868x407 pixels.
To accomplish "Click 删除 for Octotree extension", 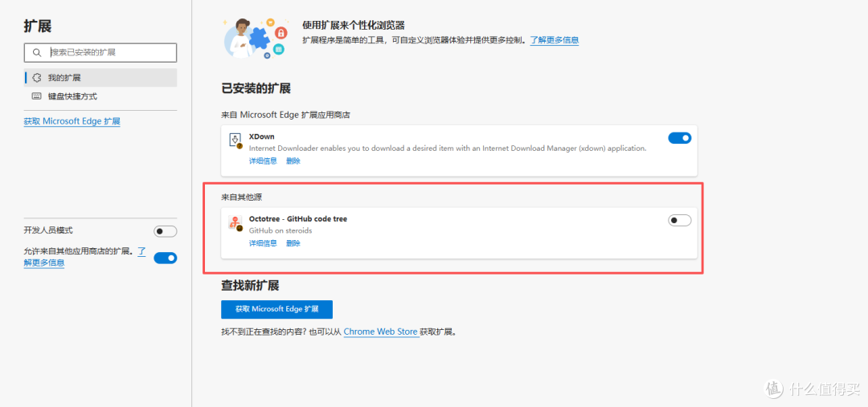I will tap(293, 243).
